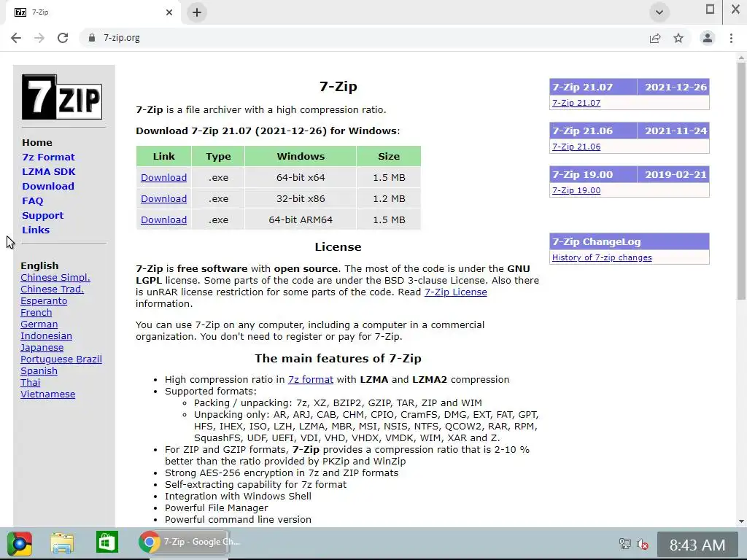Click the muted volume tray icon
This screenshot has height=560, width=747.
[x=642, y=543]
